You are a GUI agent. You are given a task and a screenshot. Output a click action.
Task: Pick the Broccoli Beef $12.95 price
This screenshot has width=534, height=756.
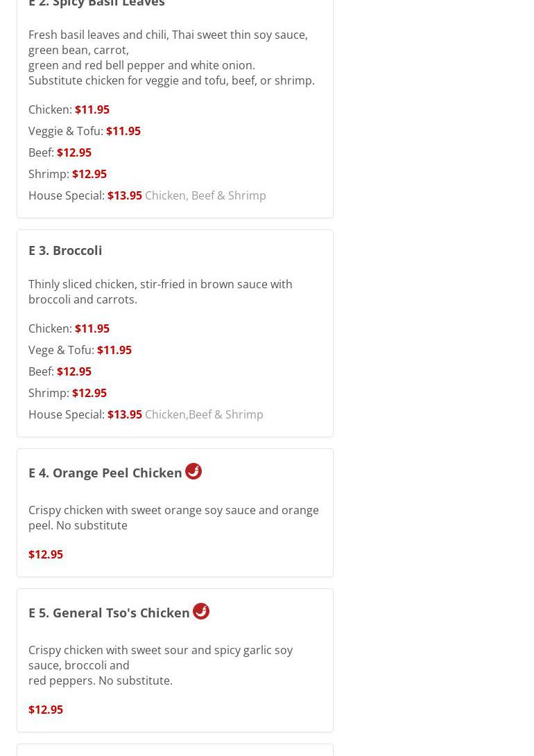tap(74, 371)
